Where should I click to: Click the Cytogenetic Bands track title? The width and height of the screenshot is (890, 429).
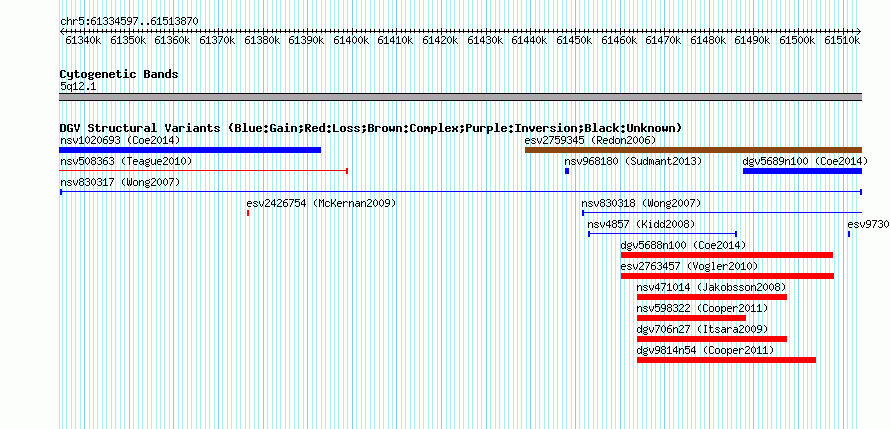119,74
